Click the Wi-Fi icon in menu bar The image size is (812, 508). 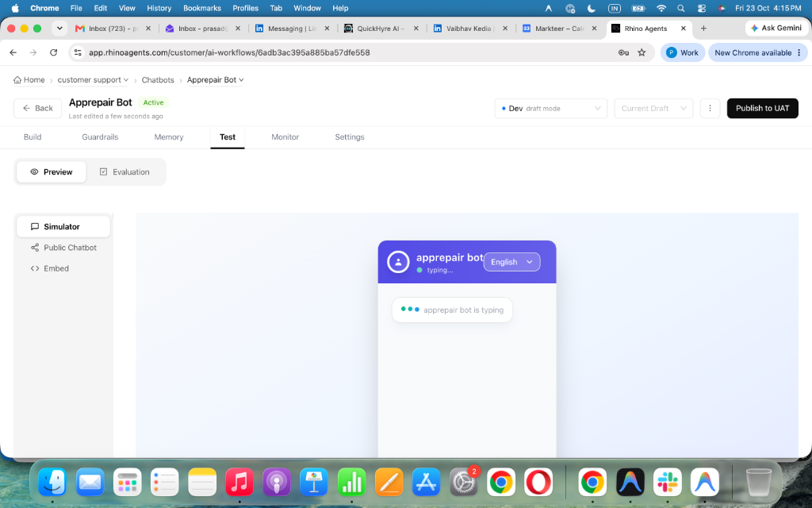point(661,8)
